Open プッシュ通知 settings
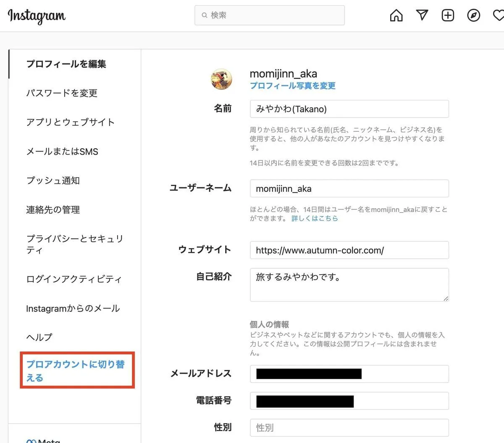Image resolution: width=504 pixels, height=443 pixels. tap(53, 181)
